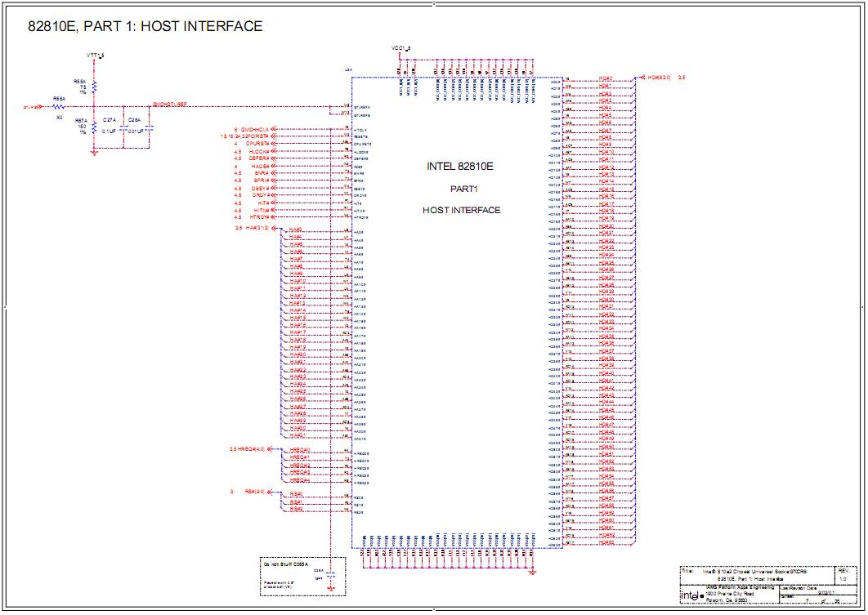Screen dimensions: 868x615
Task: Click the "INTEL 82810E" chip label
Action: [459, 166]
